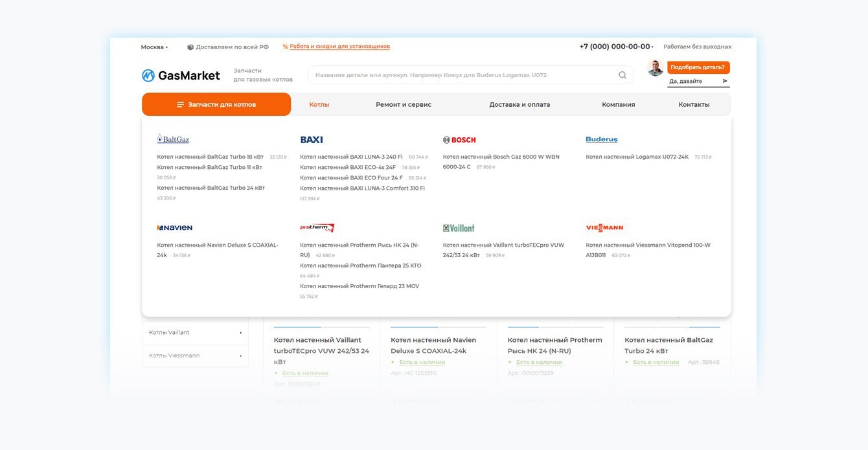Open the BaltGaz brand logo
The width and height of the screenshot is (868, 450).
[x=173, y=139]
